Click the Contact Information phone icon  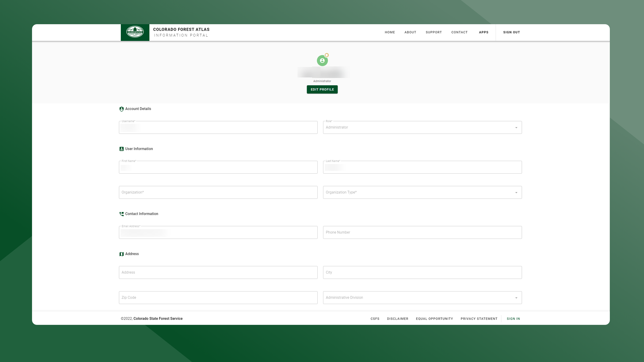(122, 214)
